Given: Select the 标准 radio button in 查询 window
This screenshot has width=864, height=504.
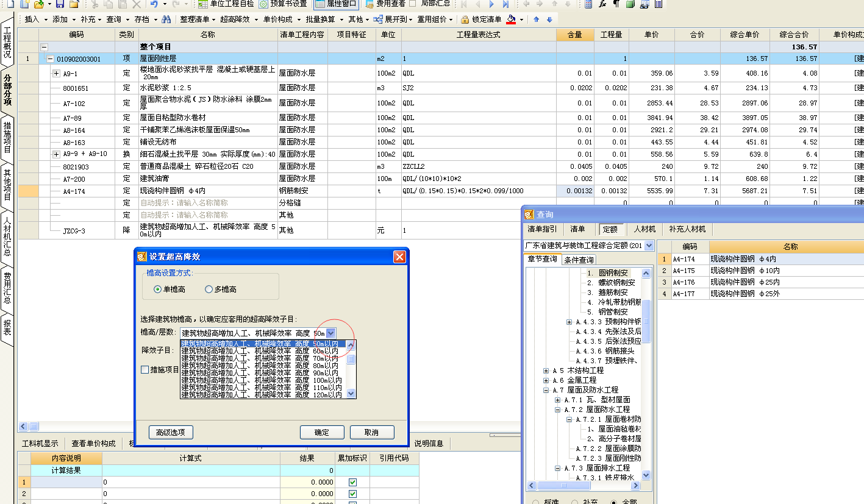Looking at the screenshot, I should (x=536, y=502).
